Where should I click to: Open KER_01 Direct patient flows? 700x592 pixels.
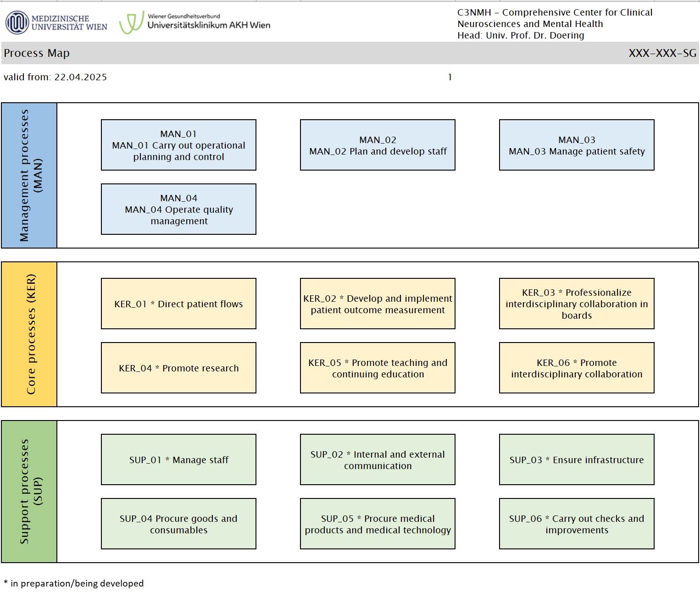(x=178, y=304)
